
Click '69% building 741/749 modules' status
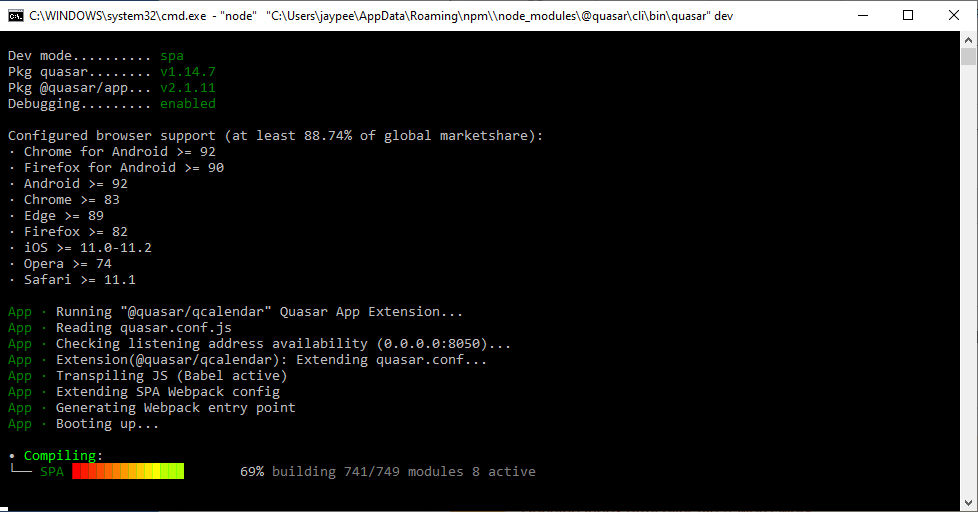pyautogui.click(x=387, y=471)
